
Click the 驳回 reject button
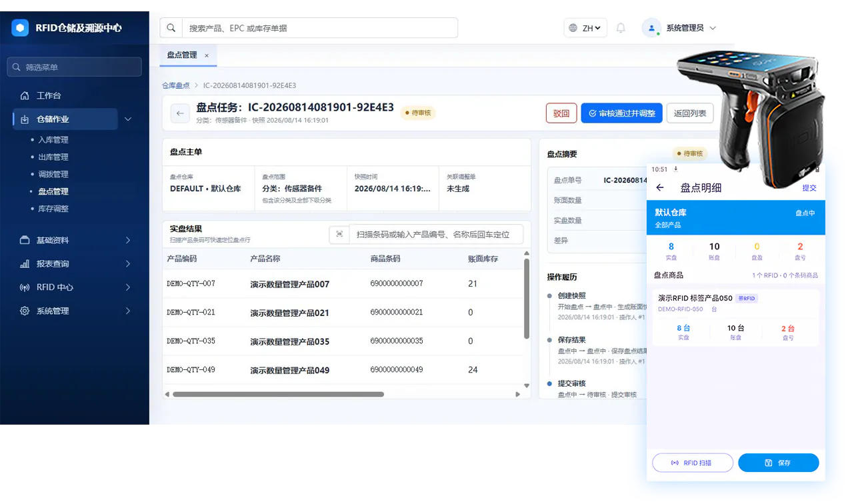click(561, 113)
